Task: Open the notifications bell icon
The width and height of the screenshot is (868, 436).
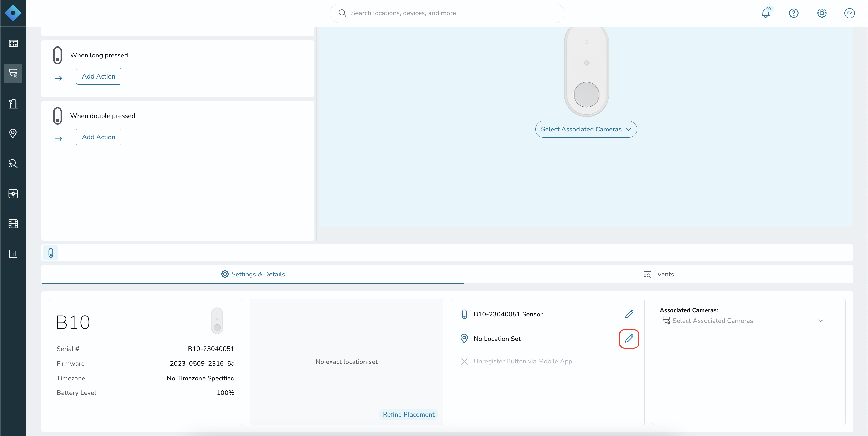Action: pyautogui.click(x=766, y=13)
